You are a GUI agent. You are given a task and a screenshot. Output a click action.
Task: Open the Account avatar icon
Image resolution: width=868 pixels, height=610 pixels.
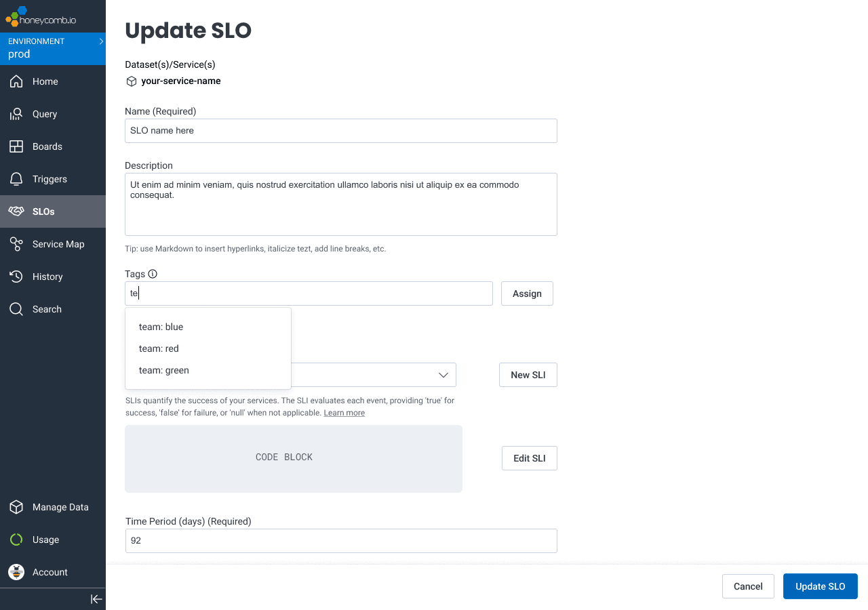pos(16,571)
